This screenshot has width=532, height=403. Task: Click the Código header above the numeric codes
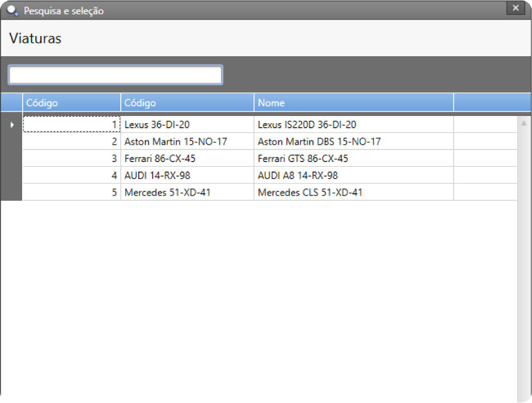coord(71,103)
